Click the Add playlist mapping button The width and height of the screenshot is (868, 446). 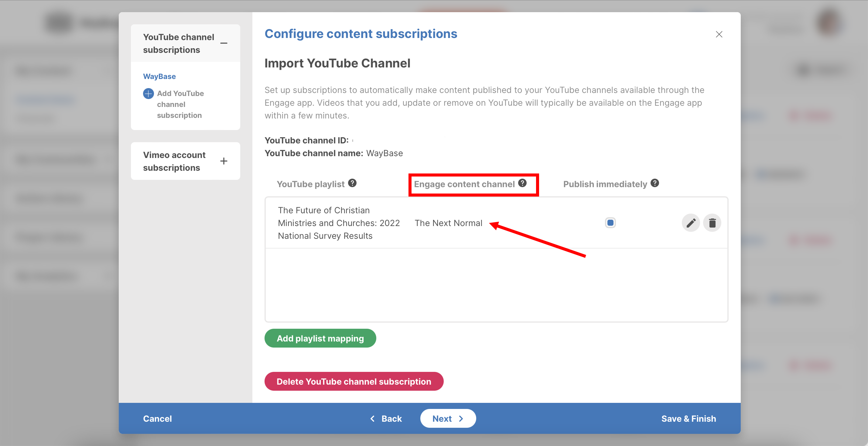coord(320,338)
